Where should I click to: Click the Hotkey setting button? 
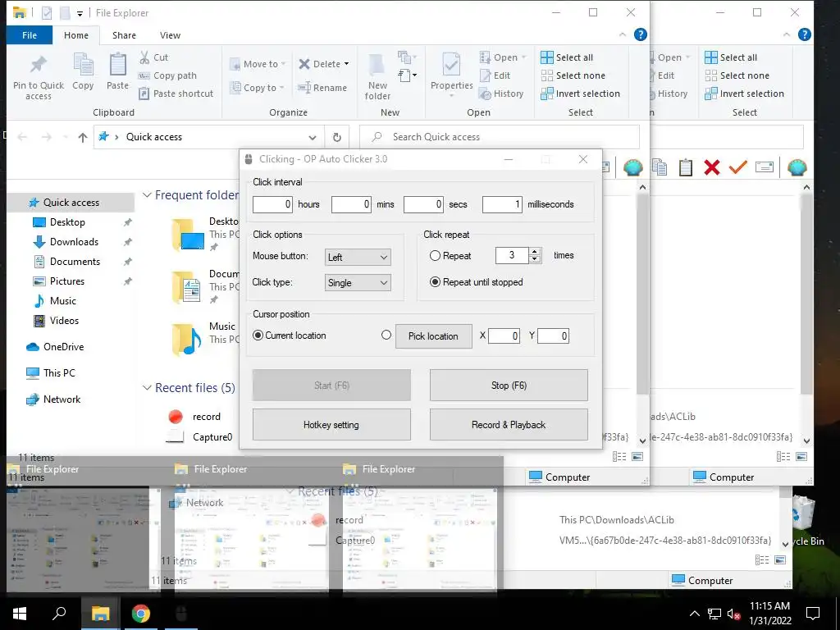coord(331,425)
